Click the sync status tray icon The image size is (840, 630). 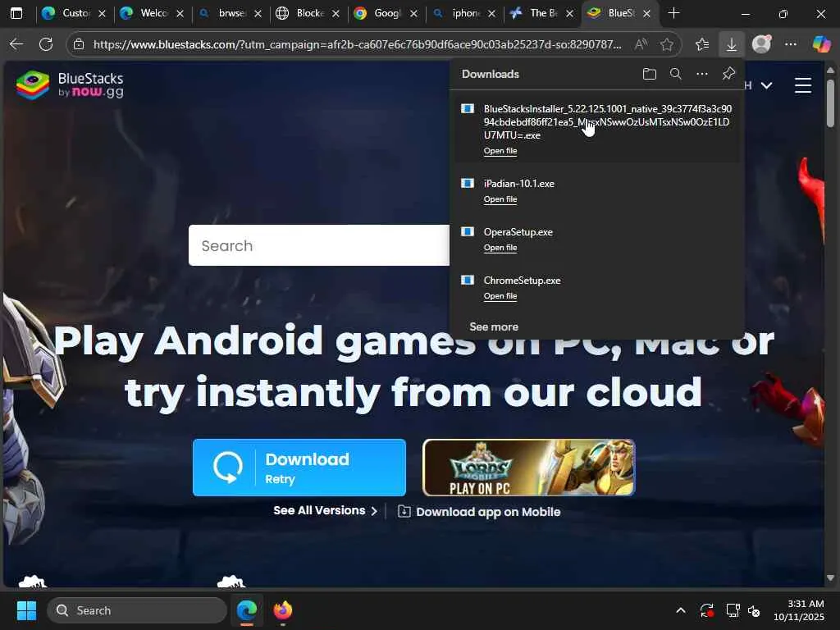click(x=706, y=610)
